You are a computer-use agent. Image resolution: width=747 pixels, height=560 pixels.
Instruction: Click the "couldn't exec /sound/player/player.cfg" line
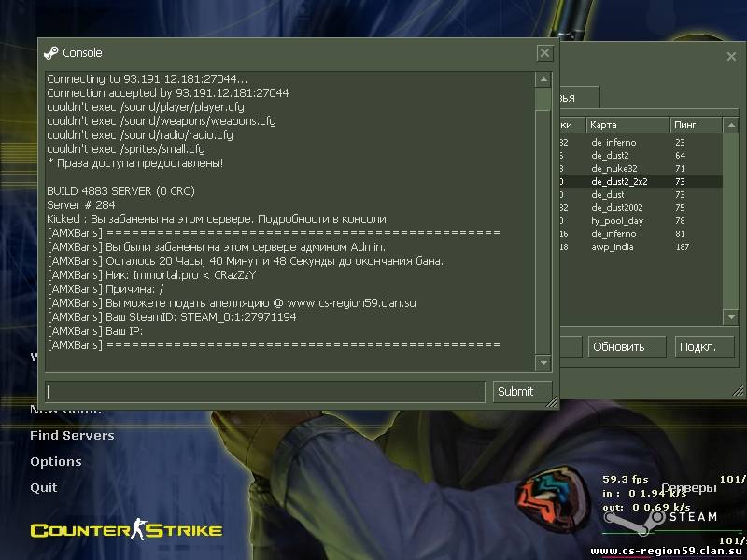point(146,107)
